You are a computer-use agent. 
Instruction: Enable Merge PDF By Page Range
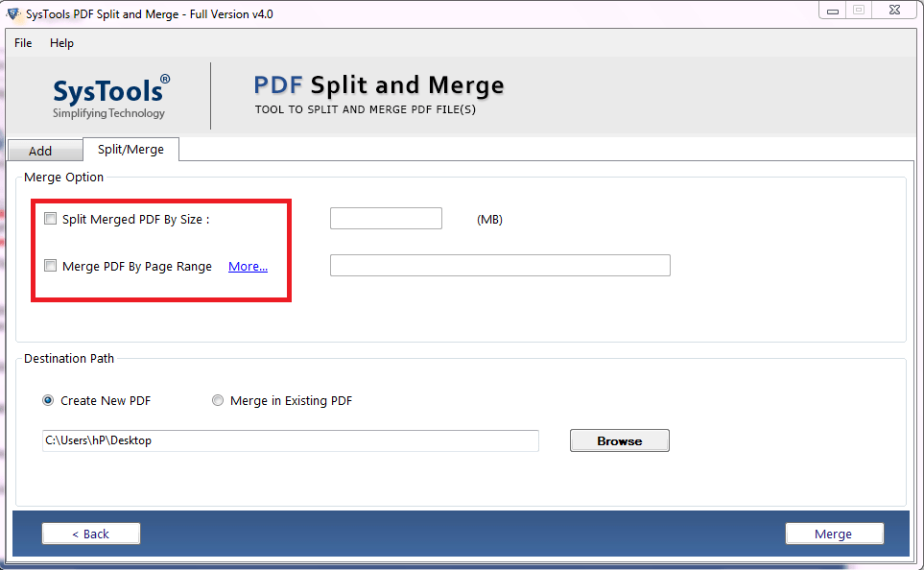(x=50, y=266)
